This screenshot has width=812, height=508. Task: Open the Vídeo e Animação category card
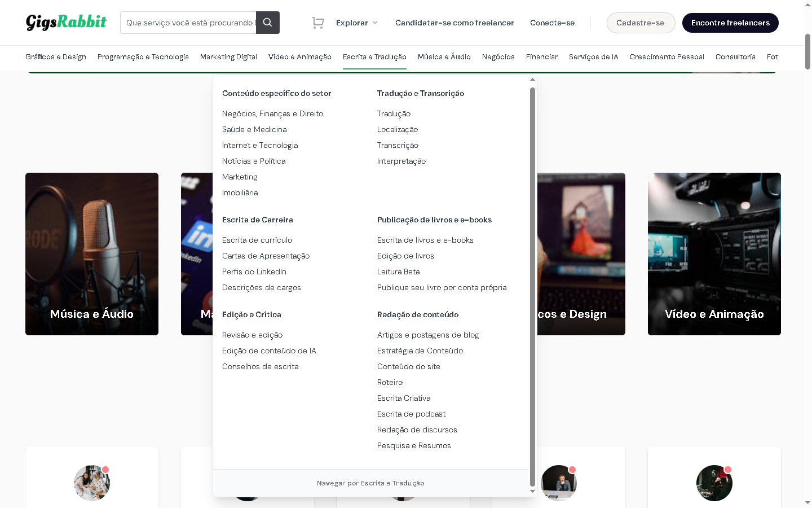(x=714, y=254)
